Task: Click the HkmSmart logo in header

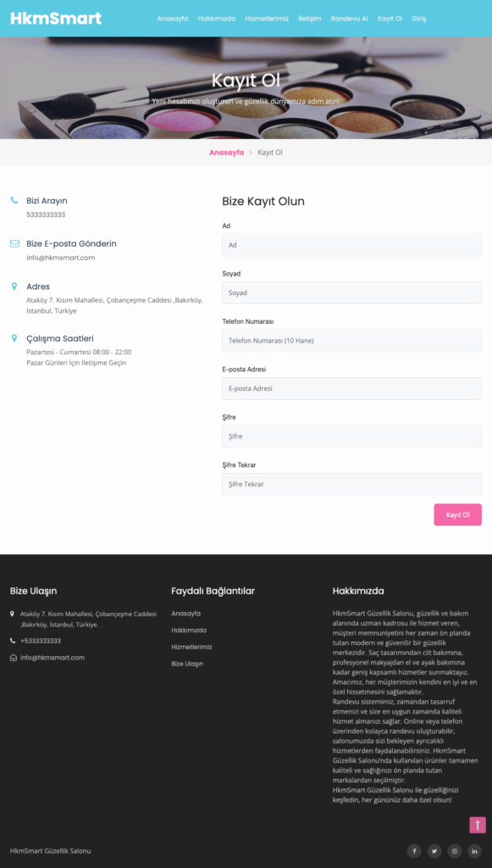Action: (56, 19)
